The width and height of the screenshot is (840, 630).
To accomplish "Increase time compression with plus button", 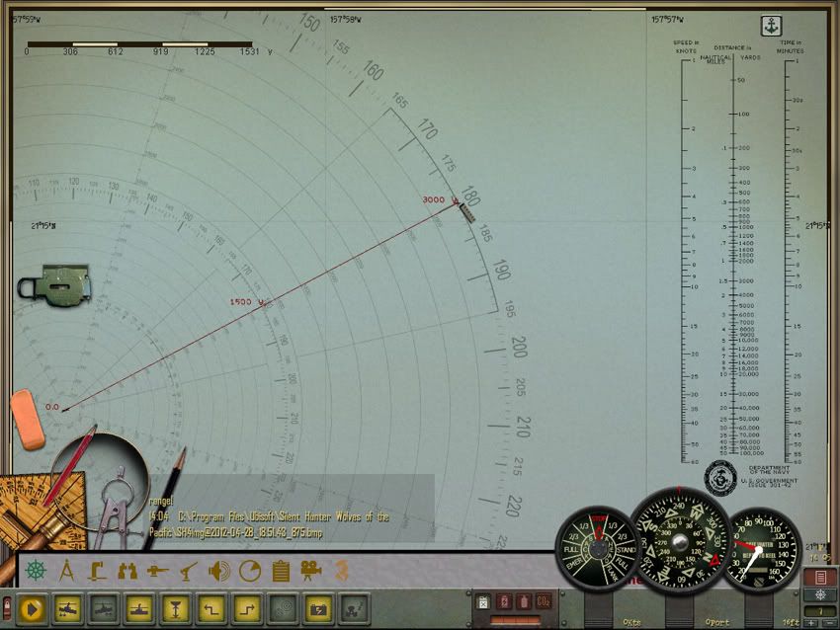I will [812, 622].
